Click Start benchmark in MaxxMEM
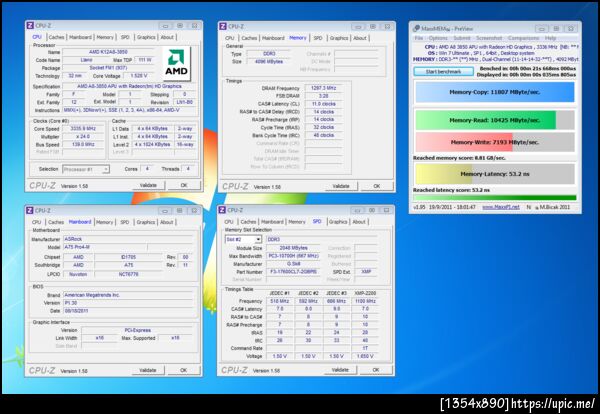 pos(443,72)
